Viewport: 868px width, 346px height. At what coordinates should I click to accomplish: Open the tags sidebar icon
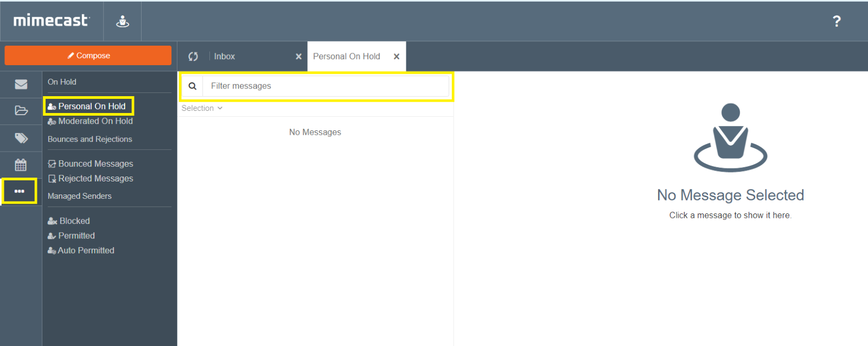[x=21, y=138]
